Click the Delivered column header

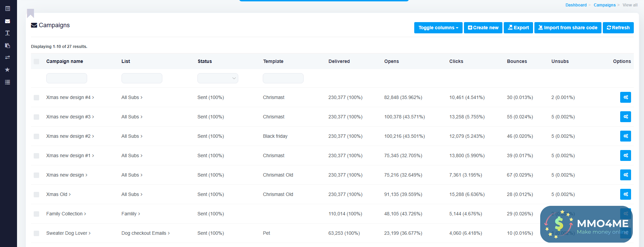tap(339, 61)
